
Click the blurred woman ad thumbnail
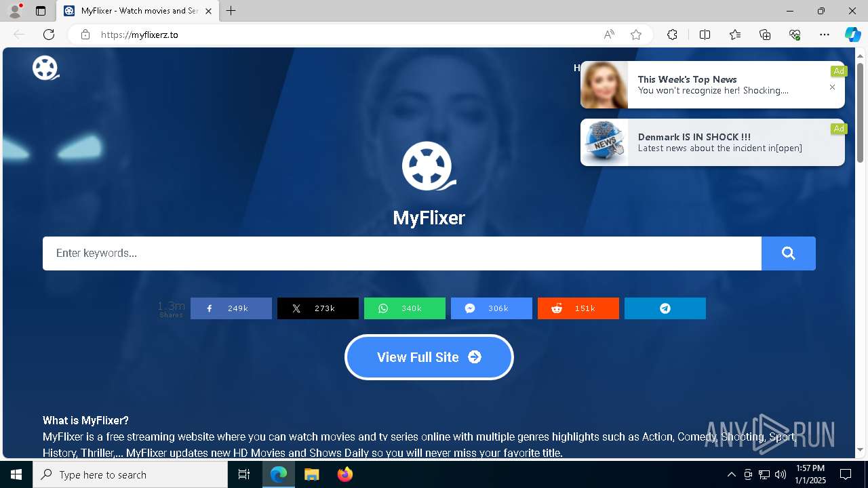[x=604, y=85]
